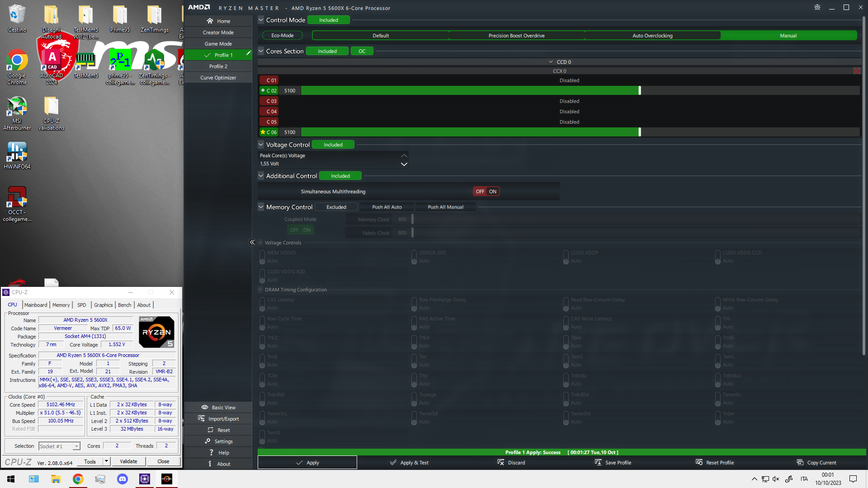
Task: Click the pencil icon to rename Profile 1
Action: point(248,53)
